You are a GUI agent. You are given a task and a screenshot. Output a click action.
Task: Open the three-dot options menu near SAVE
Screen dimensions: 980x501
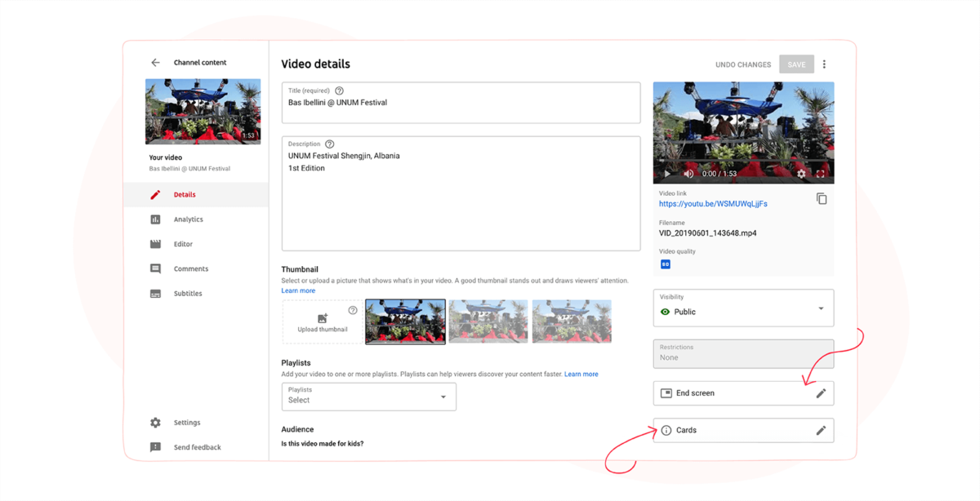point(824,64)
